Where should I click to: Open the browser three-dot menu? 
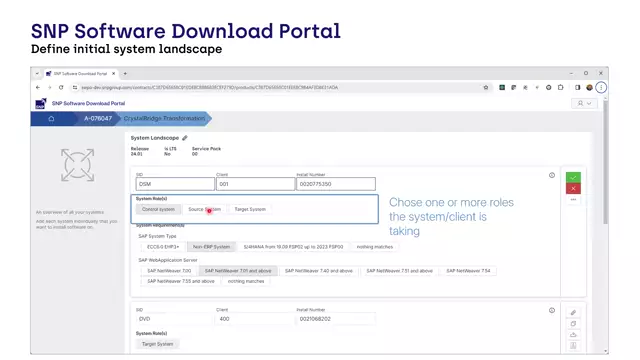coord(601,87)
